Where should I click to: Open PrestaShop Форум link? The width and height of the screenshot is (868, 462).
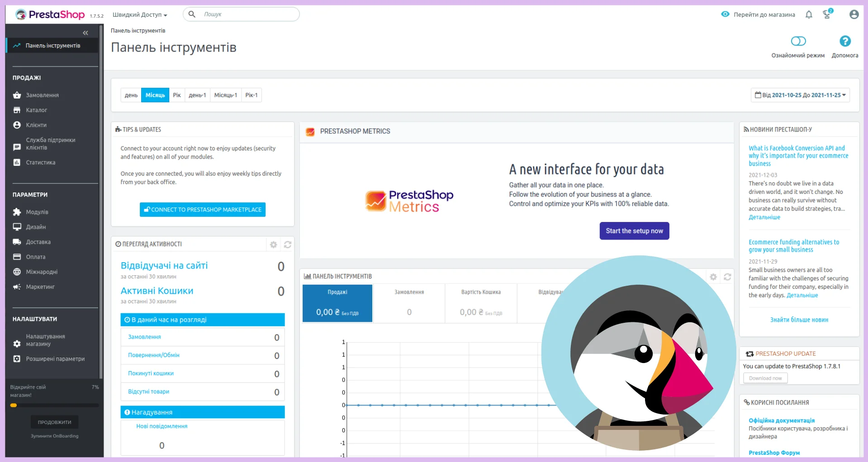[x=774, y=453]
